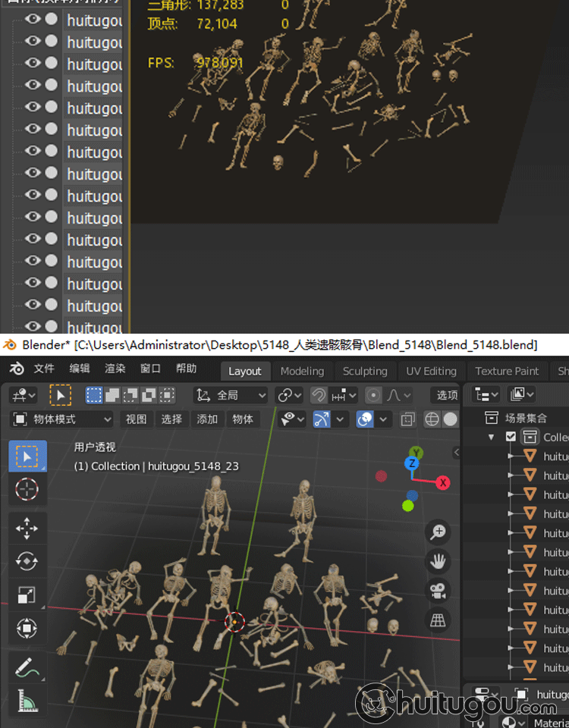Click the red X axis gizmo handle
Screen dimensions: 569x728
(442, 483)
